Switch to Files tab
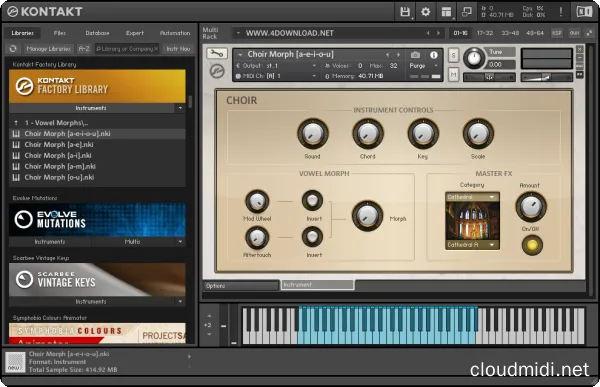 tap(60, 33)
